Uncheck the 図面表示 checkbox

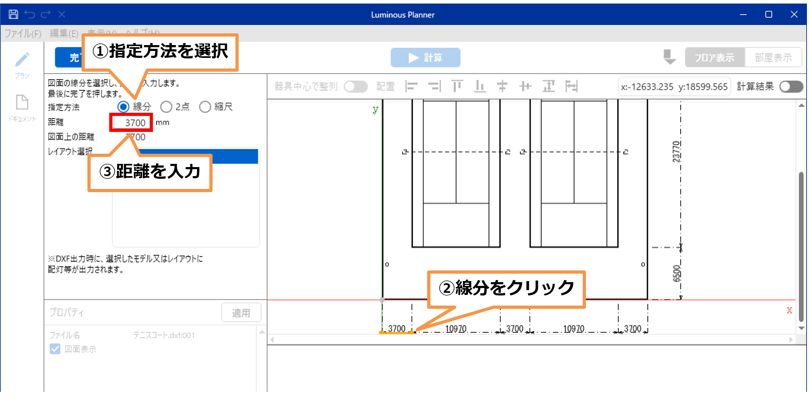pyautogui.click(x=56, y=349)
